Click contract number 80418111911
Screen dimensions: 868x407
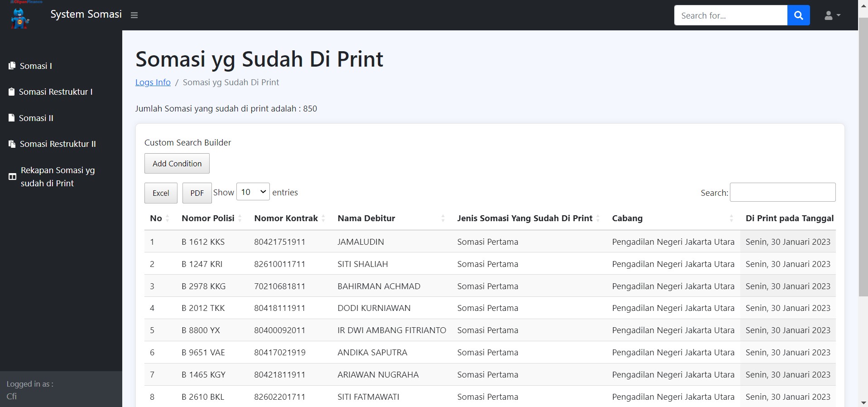[279, 308]
